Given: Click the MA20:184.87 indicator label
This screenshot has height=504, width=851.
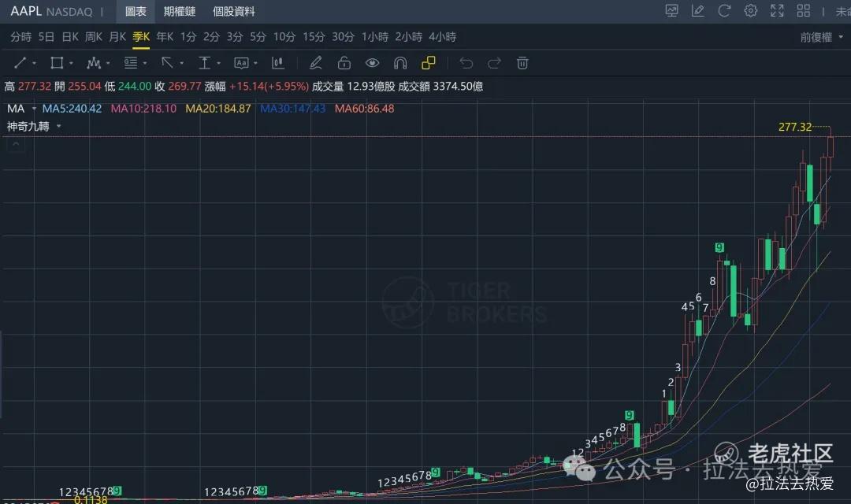Looking at the screenshot, I should point(218,109).
